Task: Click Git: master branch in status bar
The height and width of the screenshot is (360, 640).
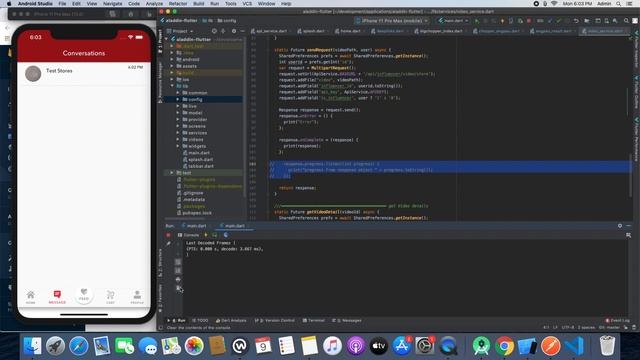Action: tap(609, 327)
